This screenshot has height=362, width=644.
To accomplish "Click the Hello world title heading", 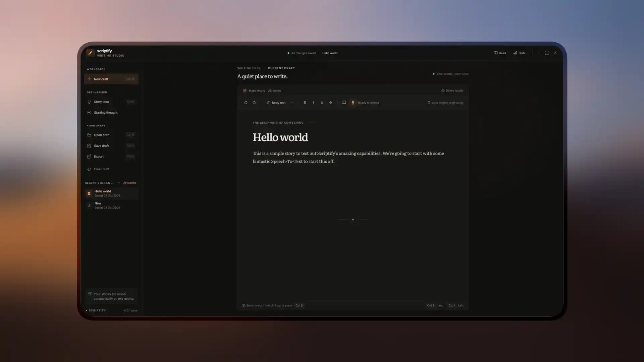I will [x=280, y=137].
